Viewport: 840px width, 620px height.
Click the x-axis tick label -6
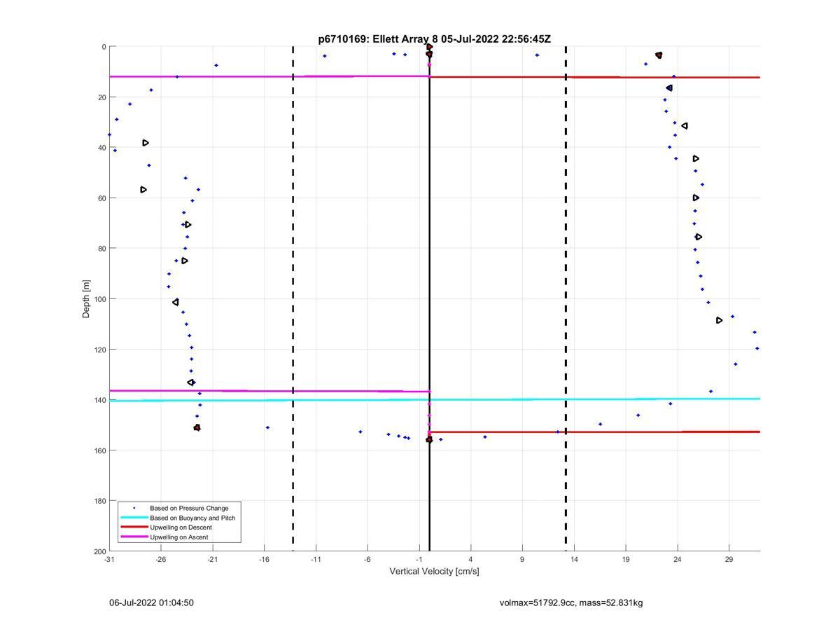coord(367,559)
